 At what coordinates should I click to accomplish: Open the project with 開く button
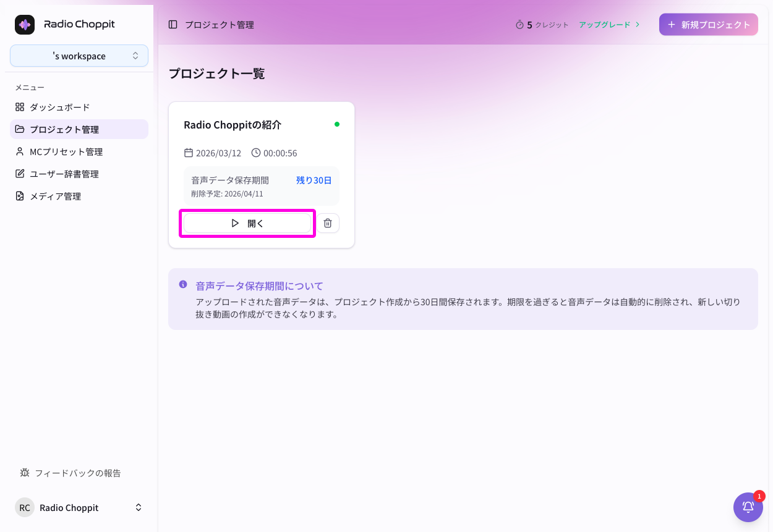pos(247,223)
